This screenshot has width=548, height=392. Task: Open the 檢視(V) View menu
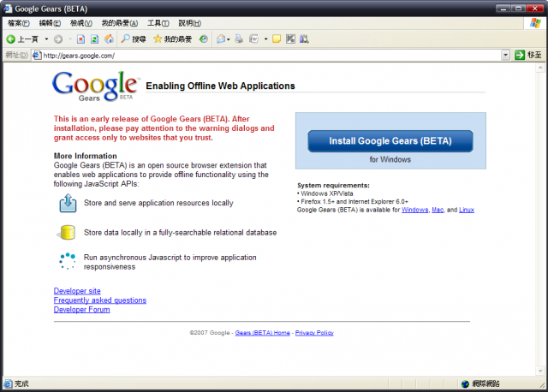81,23
